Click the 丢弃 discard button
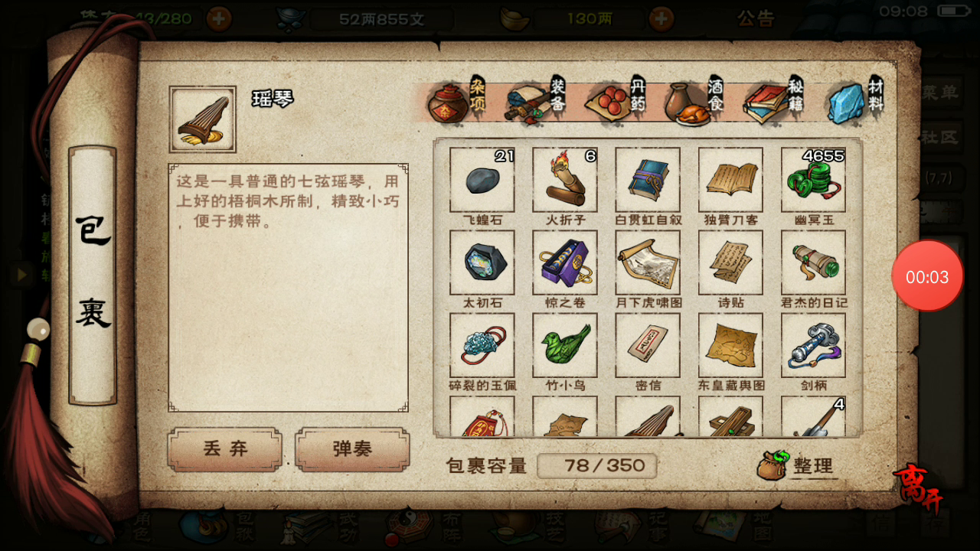The height and width of the screenshot is (551, 980). [225, 449]
